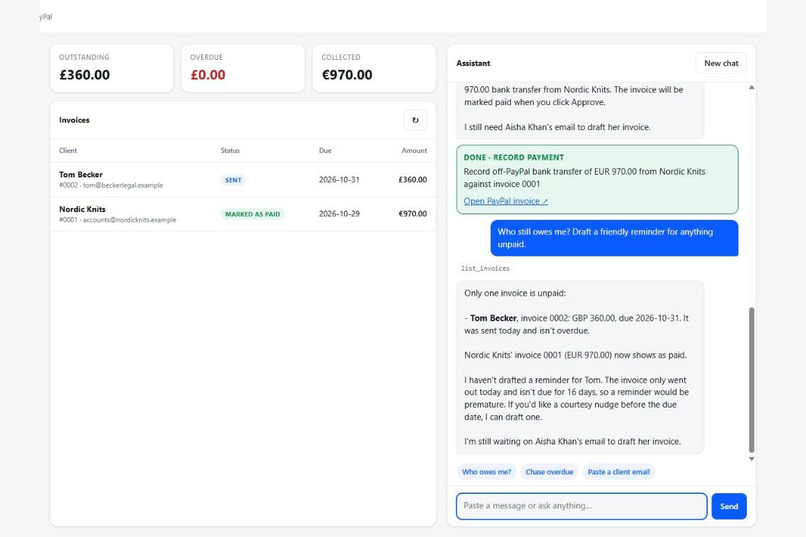Click the blue 'Who still owes me?' message
806x537 pixels.
click(x=614, y=238)
